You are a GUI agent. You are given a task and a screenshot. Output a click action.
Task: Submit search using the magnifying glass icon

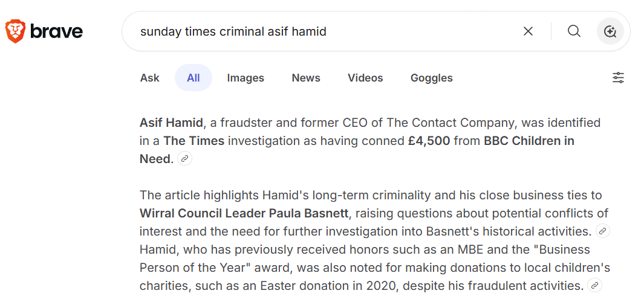[x=574, y=31]
